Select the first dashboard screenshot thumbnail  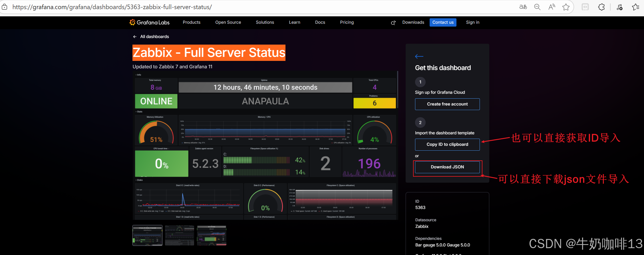click(147, 235)
